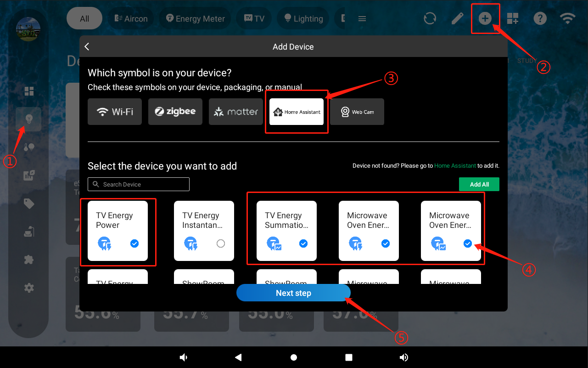The height and width of the screenshot is (368, 588).
Task: Open settings gear icon in sidebar
Action: [x=29, y=288]
